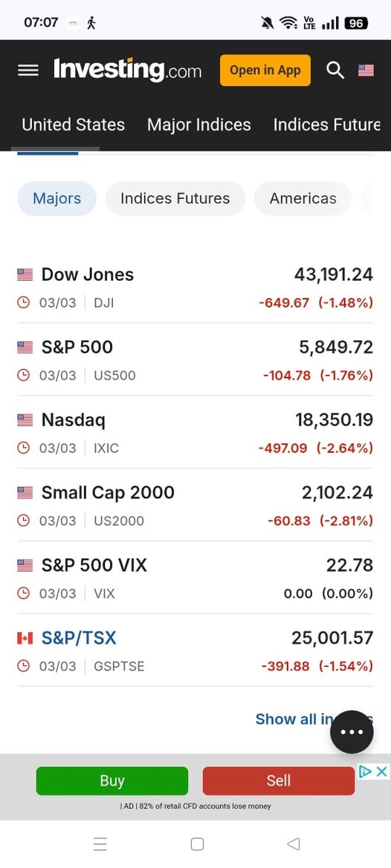Switch to United States tab
The image size is (391, 868).
[73, 125]
